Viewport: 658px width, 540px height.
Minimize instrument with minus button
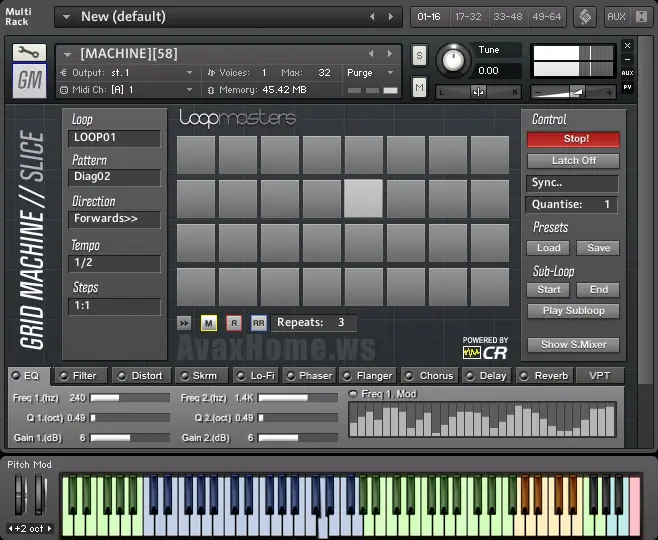coord(627,60)
